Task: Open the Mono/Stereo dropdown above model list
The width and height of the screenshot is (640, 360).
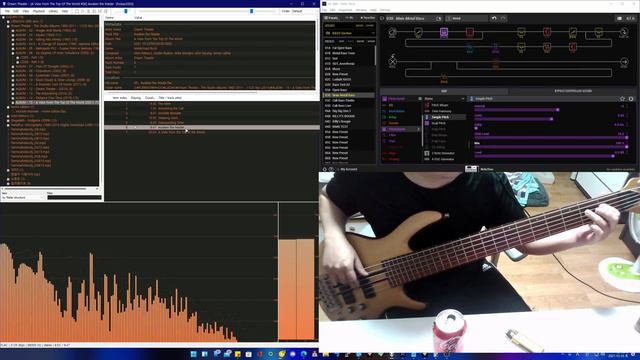Action: [444, 99]
